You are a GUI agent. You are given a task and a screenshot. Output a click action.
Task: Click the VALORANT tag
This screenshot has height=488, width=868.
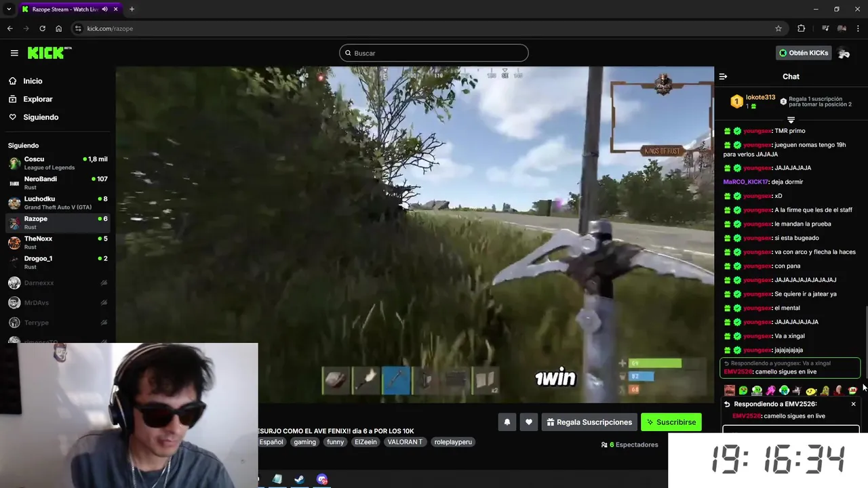pos(405,442)
